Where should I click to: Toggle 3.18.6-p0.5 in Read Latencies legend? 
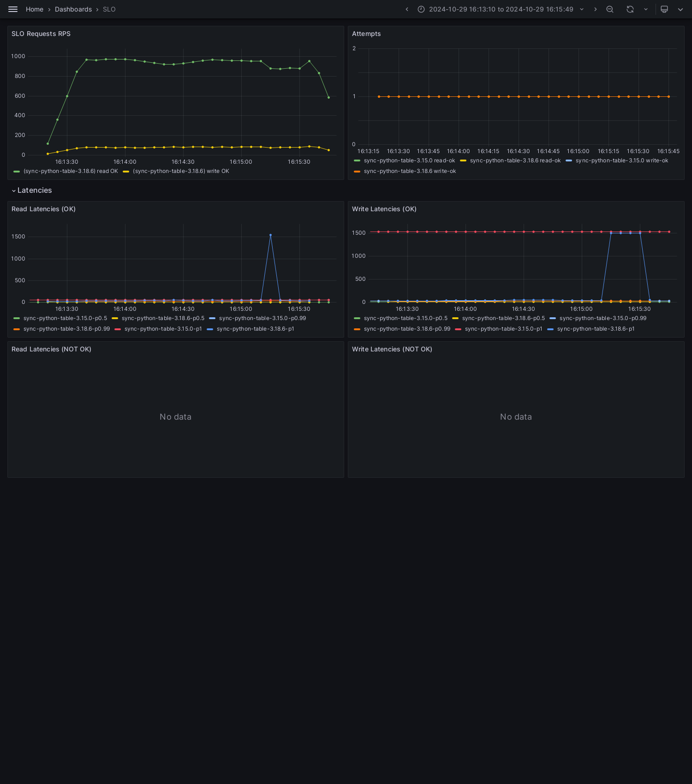163,318
